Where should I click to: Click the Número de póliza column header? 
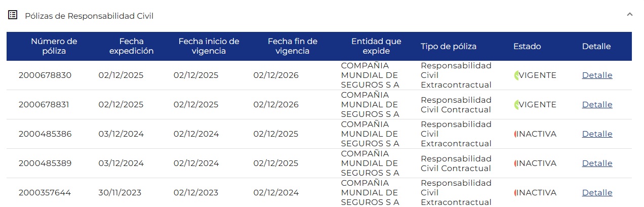(x=54, y=46)
